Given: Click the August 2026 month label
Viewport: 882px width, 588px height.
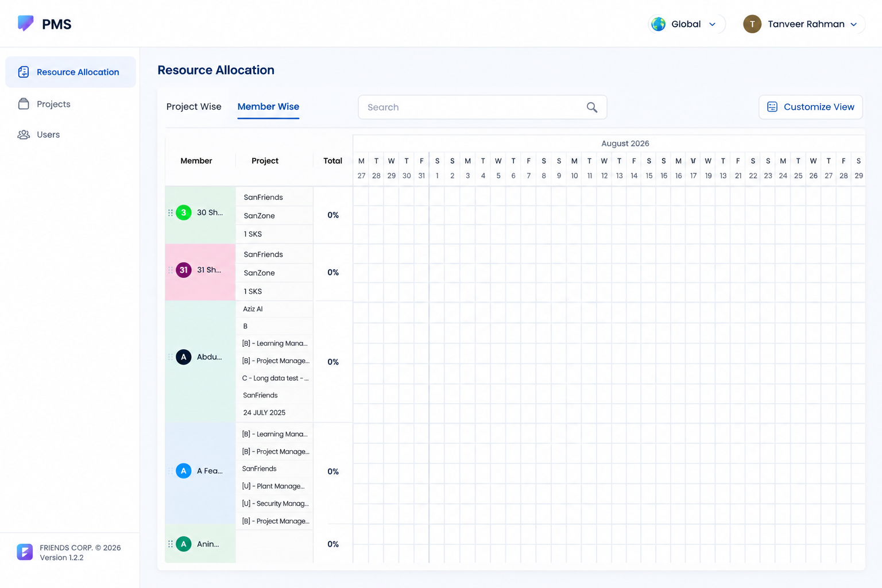Looking at the screenshot, I should click(x=625, y=144).
